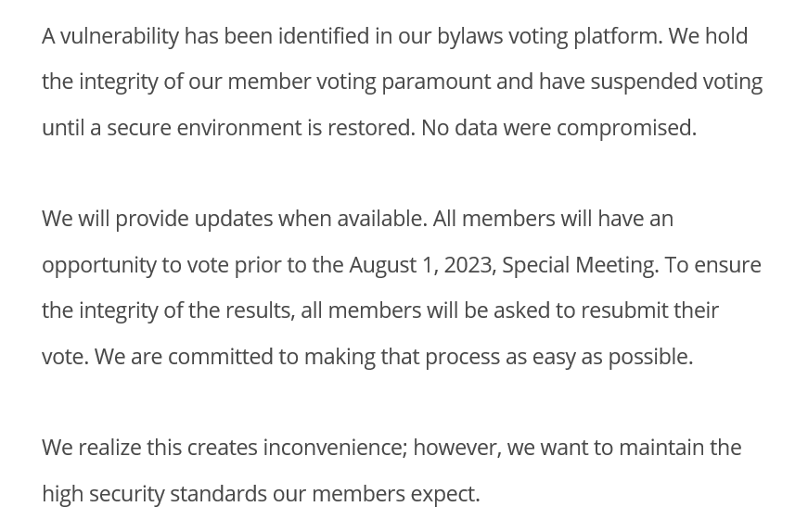This screenshot has height=532, width=808.
Task: Click the phrase "We realize this creates"
Action: coord(148,448)
